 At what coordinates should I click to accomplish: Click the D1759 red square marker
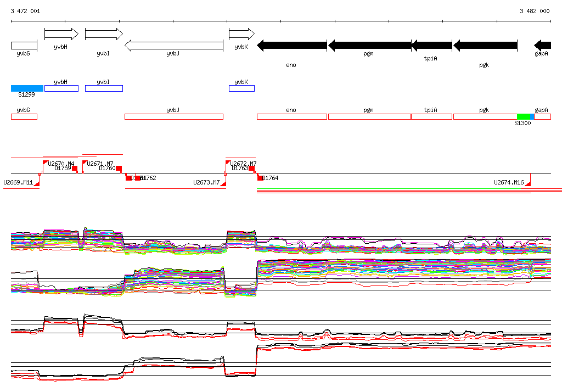[x=75, y=168]
